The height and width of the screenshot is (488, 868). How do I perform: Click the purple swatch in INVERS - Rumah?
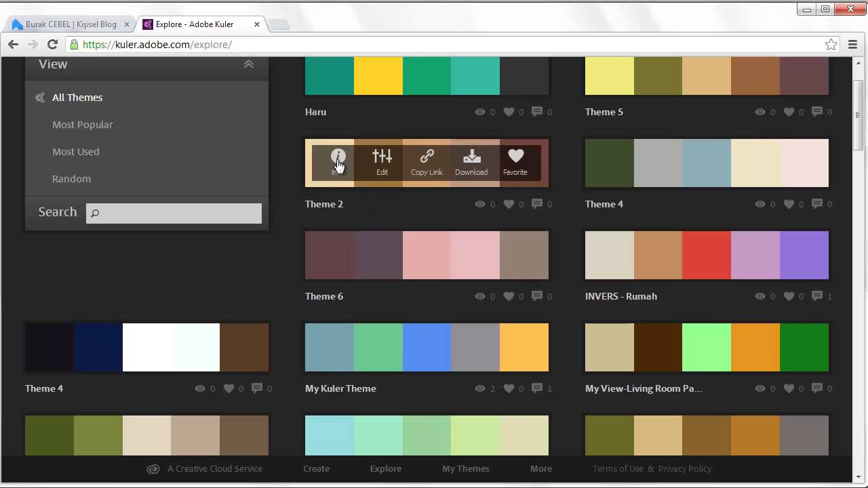pos(804,256)
